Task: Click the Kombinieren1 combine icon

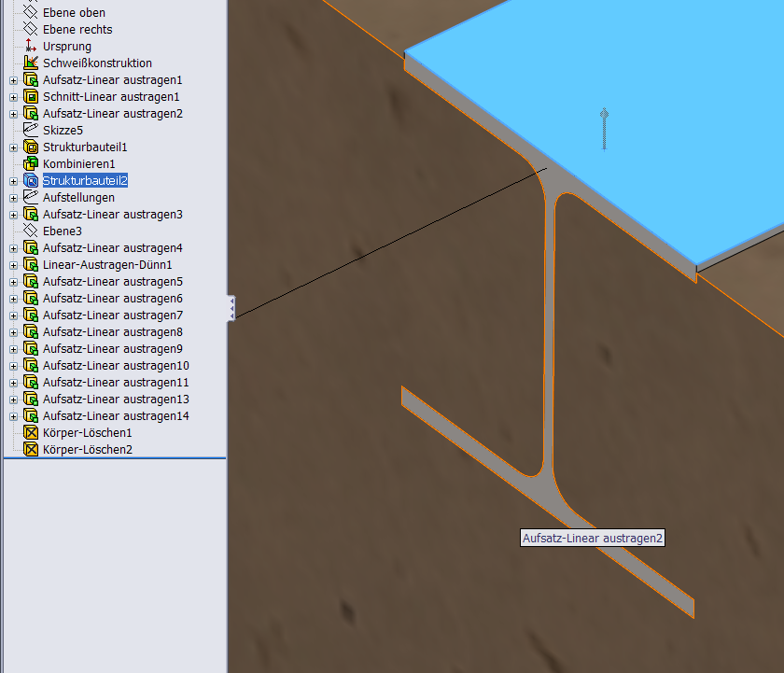Action: (31, 163)
